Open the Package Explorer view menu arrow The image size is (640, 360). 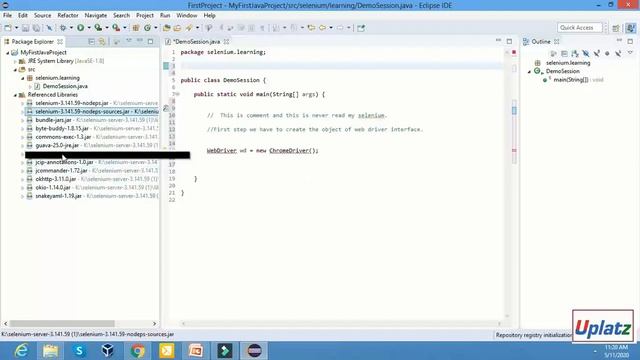[129, 41]
